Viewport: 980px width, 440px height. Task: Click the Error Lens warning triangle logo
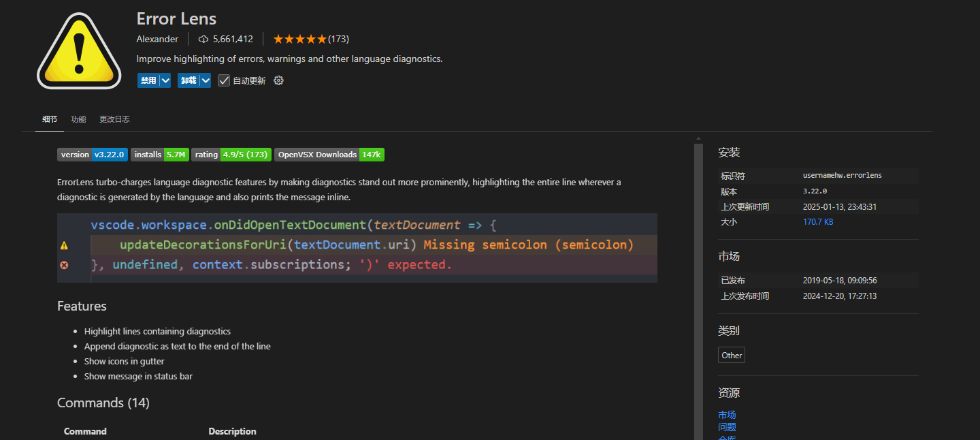(79, 51)
